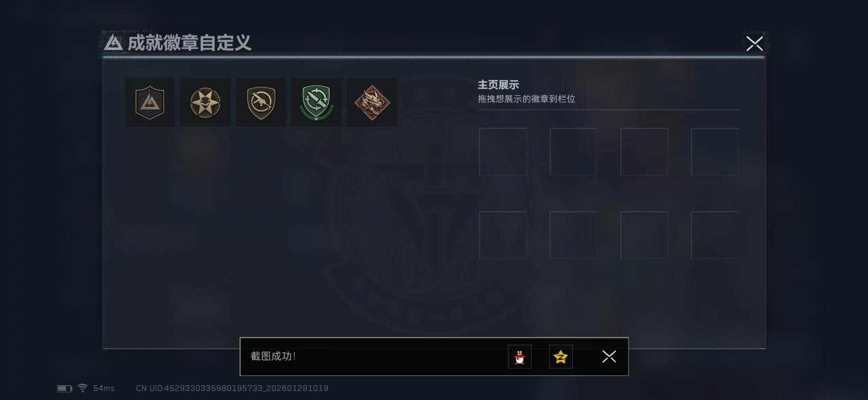Close the 成就徽章自定义 panel

point(755,43)
